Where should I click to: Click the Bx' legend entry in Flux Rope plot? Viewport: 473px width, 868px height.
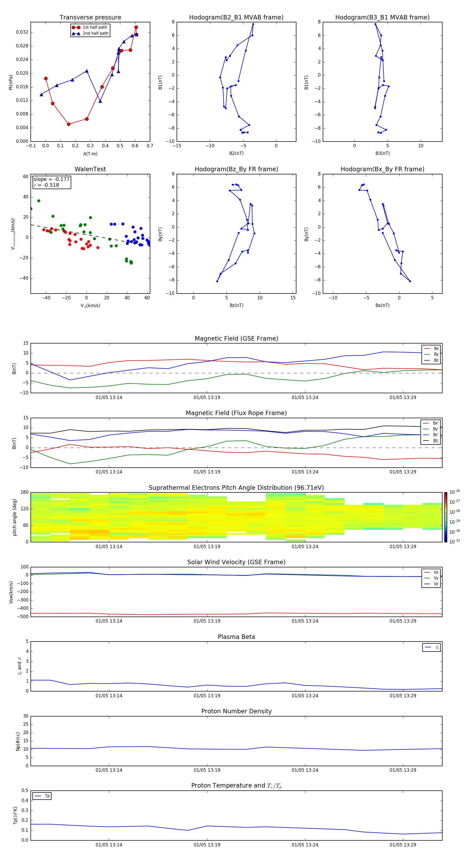431,423
